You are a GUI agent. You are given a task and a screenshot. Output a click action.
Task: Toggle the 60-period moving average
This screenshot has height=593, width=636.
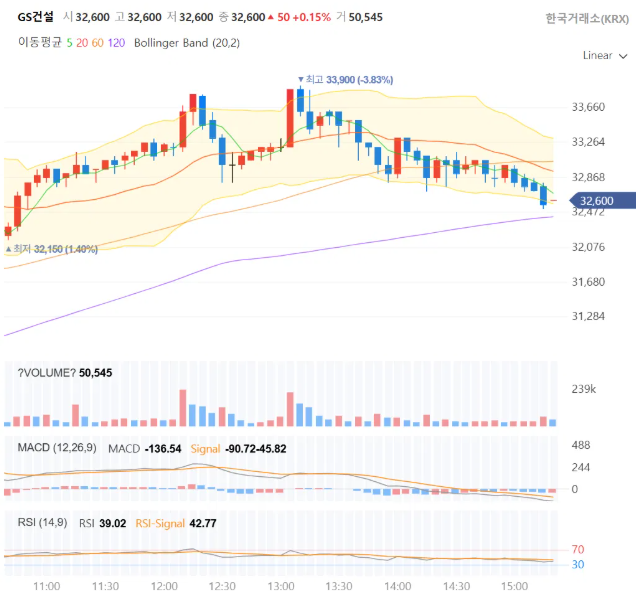97,43
